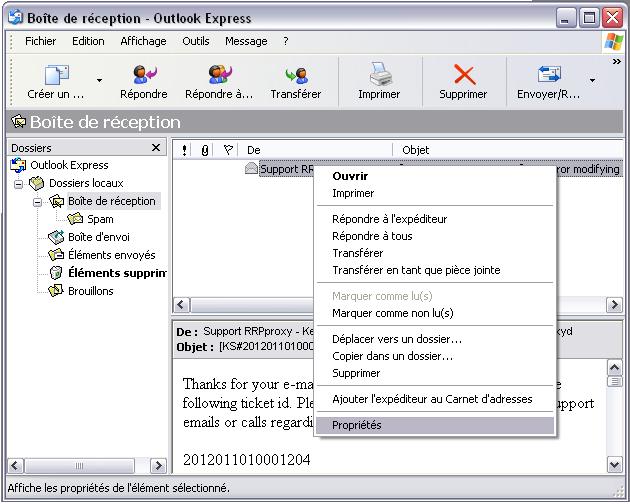Close the Dossiers pane
Viewport: 630px width, 504px height.
point(156,148)
